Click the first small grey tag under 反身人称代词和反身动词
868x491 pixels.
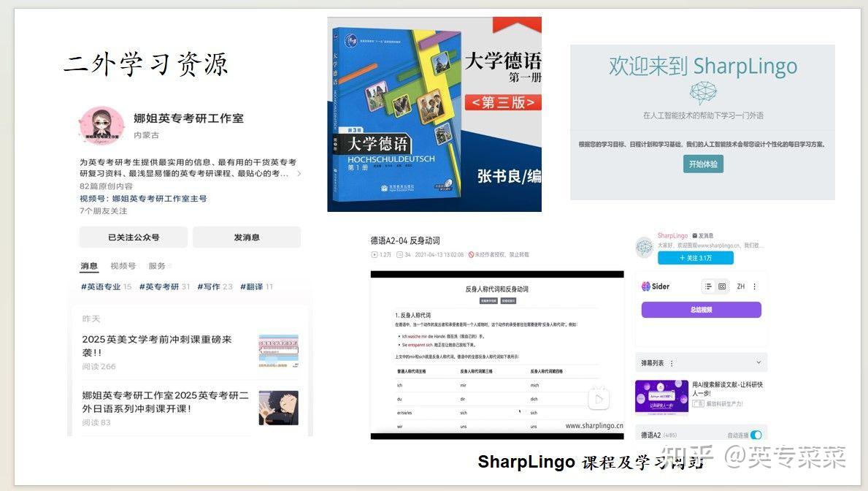488,301
